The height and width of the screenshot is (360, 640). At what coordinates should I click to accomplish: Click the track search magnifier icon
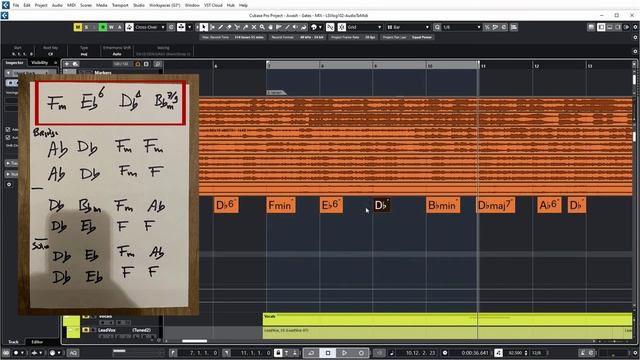click(158, 64)
